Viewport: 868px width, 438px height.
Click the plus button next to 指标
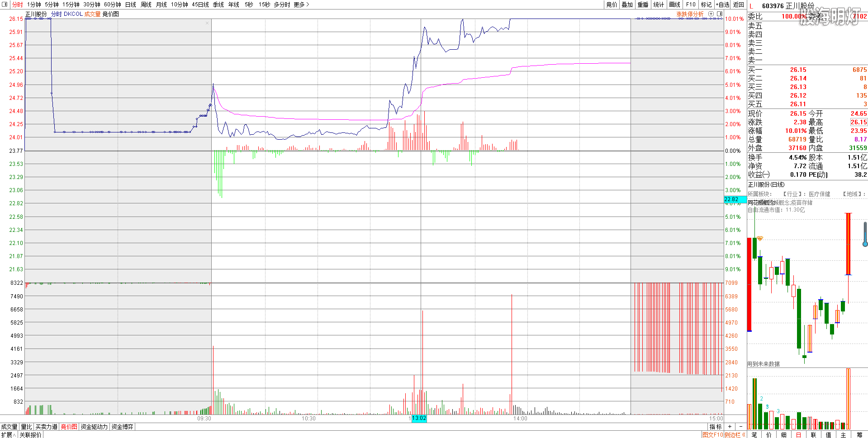730,427
